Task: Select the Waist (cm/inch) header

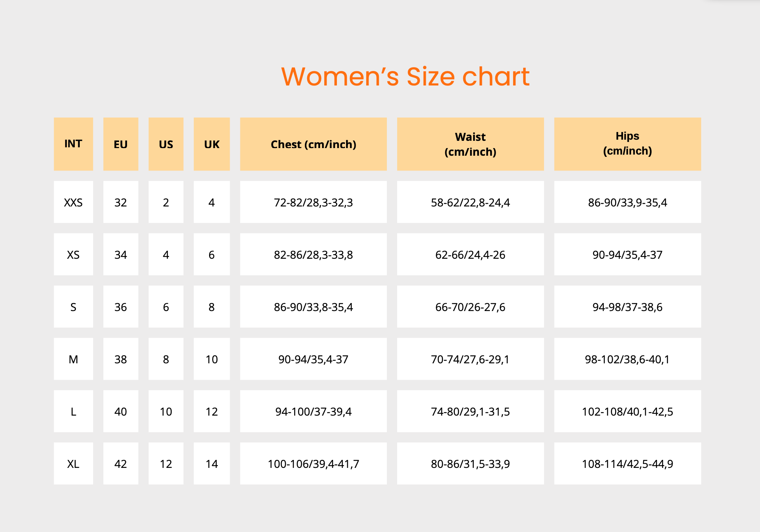Action: 470,144
